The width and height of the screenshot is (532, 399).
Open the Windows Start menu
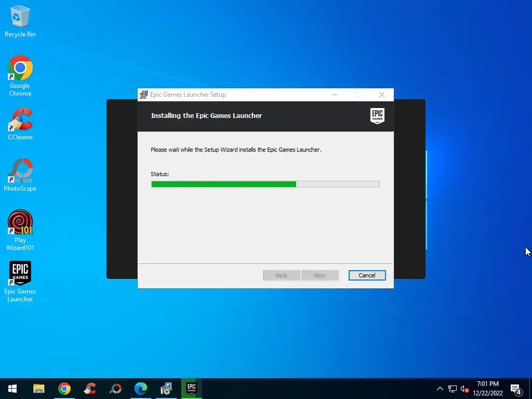pos(12,389)
